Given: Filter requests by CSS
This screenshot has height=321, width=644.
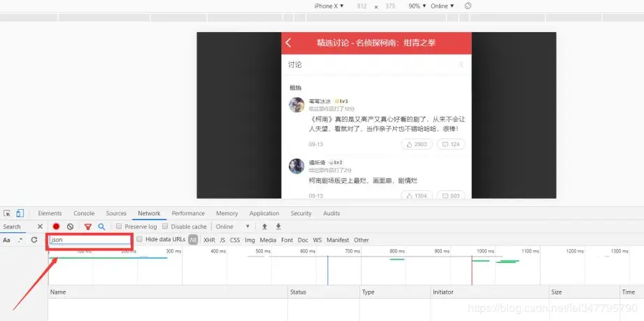Looking at the screenshot, I should 235,240.
